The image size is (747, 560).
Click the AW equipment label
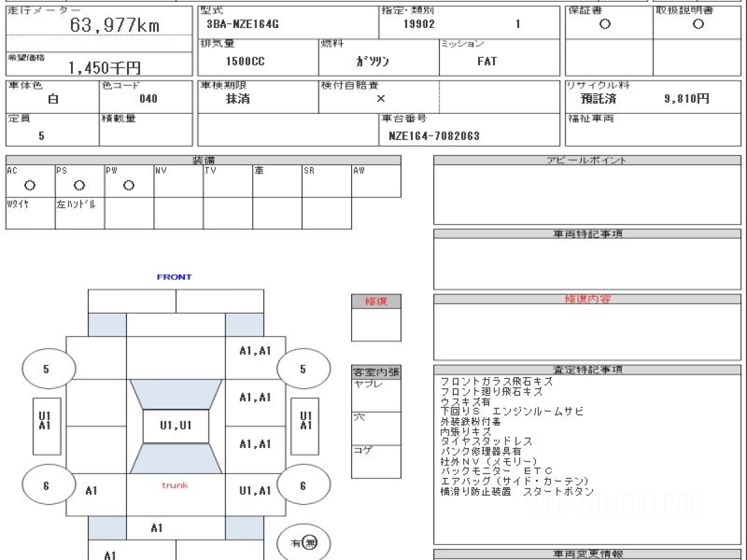359,170
